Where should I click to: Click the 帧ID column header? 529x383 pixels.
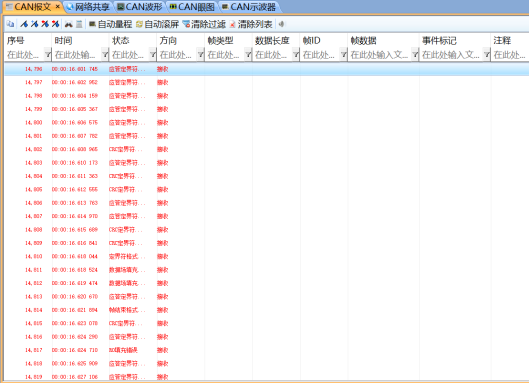pyautogui.click(x=324, y=41)
